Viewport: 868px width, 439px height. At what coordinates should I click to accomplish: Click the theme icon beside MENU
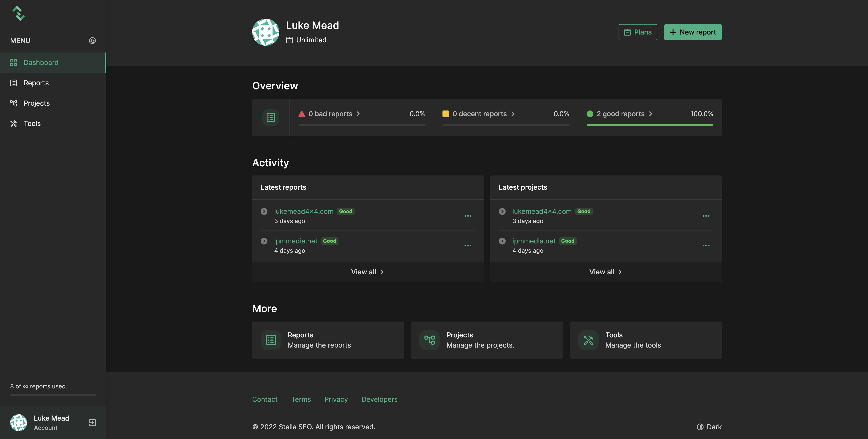coord(92,41)
